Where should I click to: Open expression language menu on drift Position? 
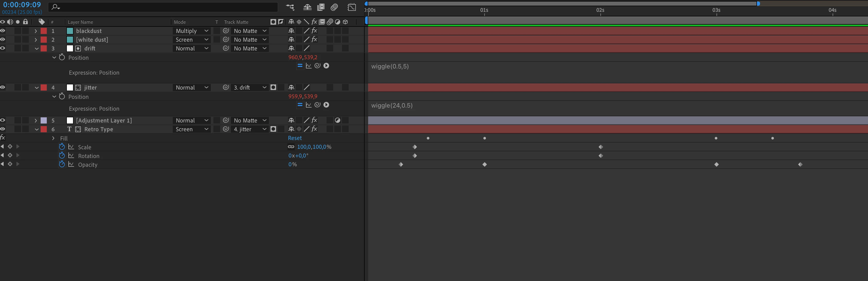(x=326, y=66)
